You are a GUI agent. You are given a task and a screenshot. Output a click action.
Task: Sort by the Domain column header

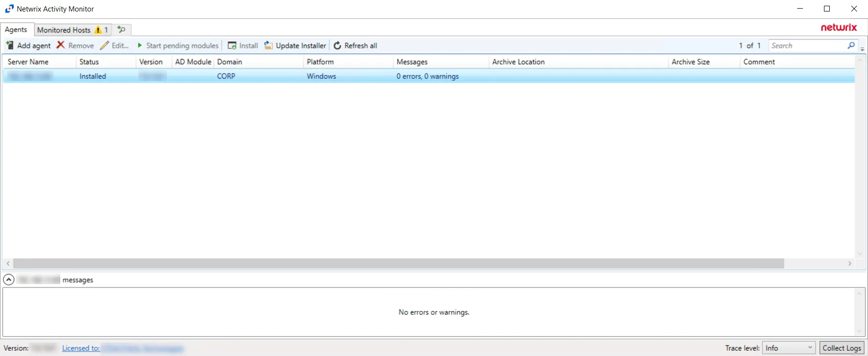coord(258,62)
